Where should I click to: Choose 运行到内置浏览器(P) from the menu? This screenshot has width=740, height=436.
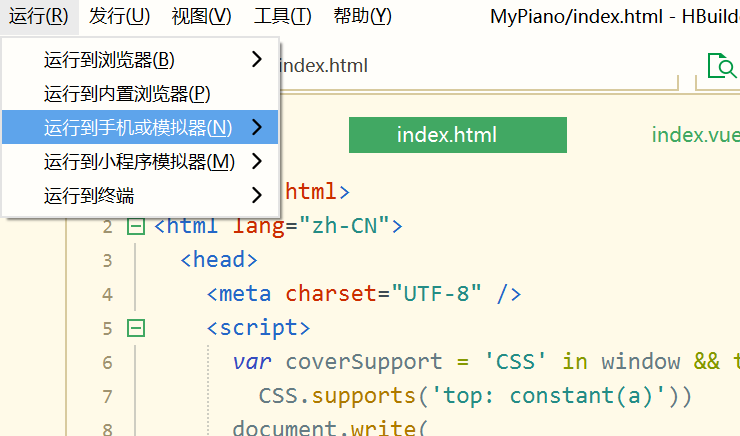coord(127,94)
